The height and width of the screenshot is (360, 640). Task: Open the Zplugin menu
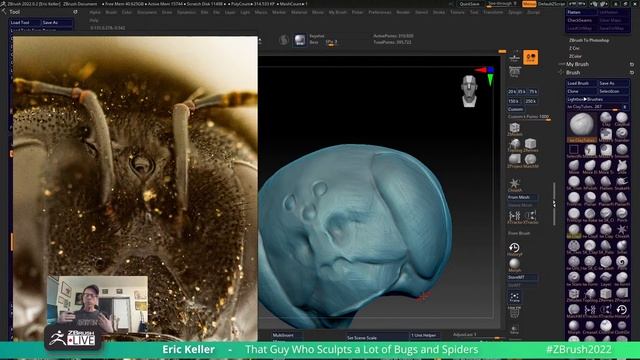515,12
